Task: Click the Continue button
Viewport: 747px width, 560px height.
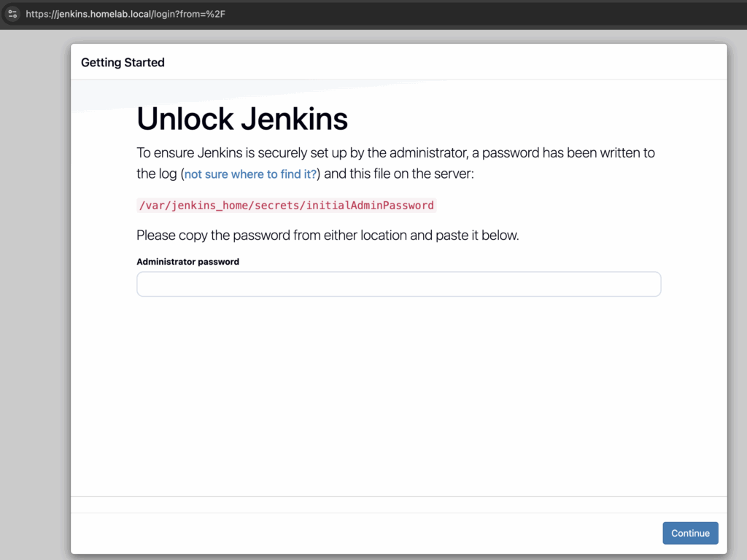Action: [690, 533]
